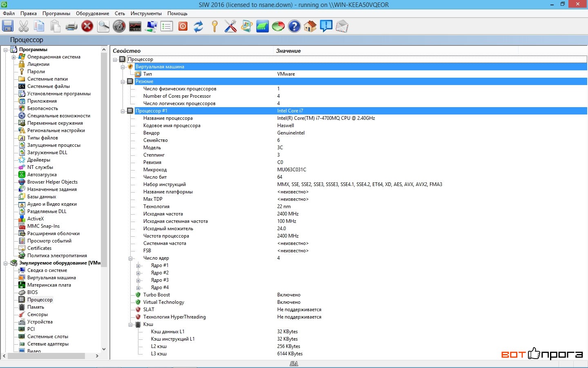The height and width of the screenshot is (368, 588).
Task: Click the red X stop icon
Action: 87,26
